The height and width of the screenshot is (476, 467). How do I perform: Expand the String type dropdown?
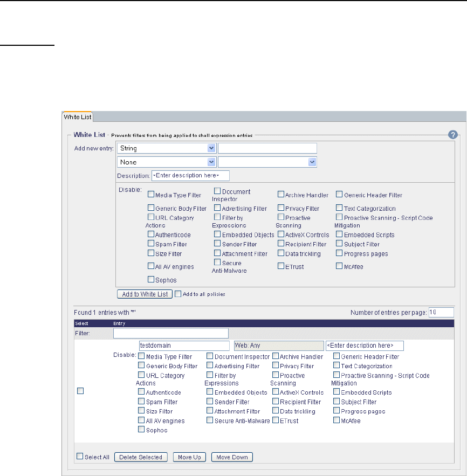click(x=167, y=148)
